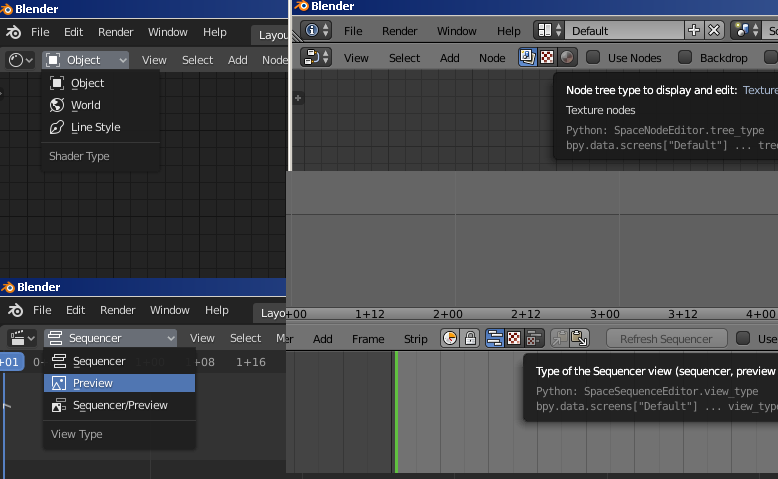Open View menu in the 2.7 Node editor header
Screen dimensions: 778x479
pos(356,58)
